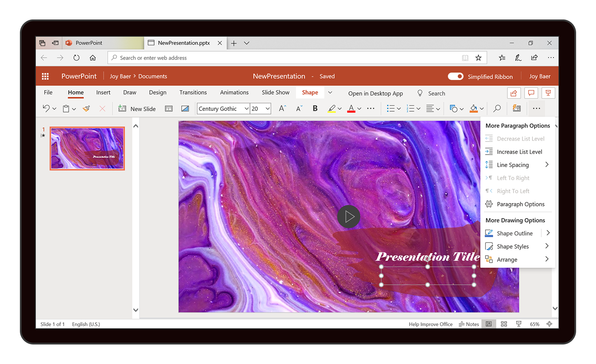596x364 pixels.
Task: Click the bullets list icon
Action: click(x=391, y=108)
